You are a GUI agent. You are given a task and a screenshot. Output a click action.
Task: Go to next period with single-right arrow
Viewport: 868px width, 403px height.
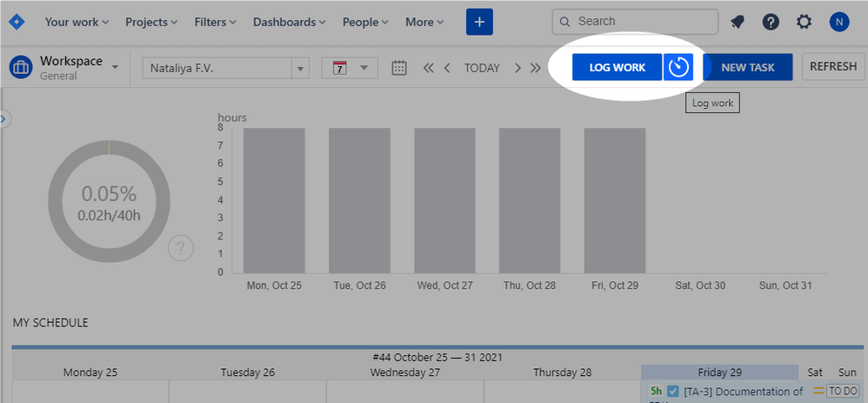point(517,68)
